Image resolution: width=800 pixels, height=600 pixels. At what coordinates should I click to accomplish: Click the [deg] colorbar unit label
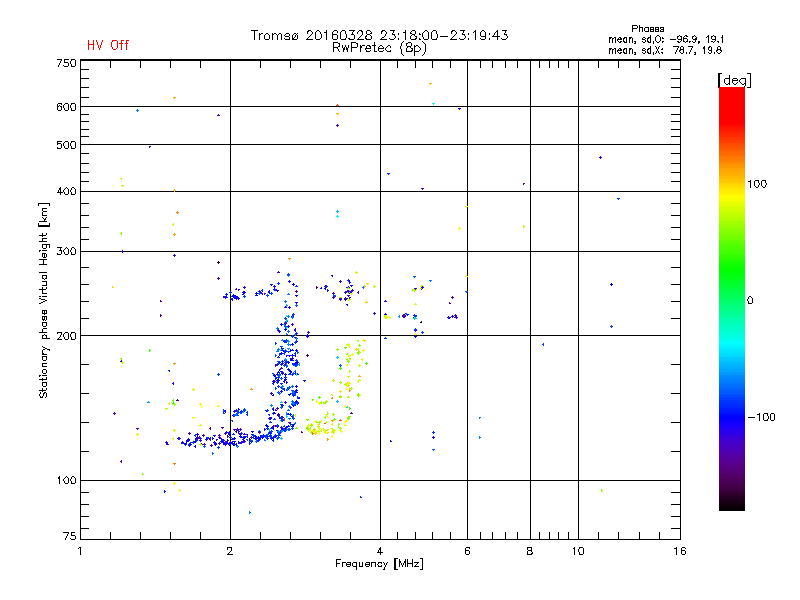(x=734, y=80)
